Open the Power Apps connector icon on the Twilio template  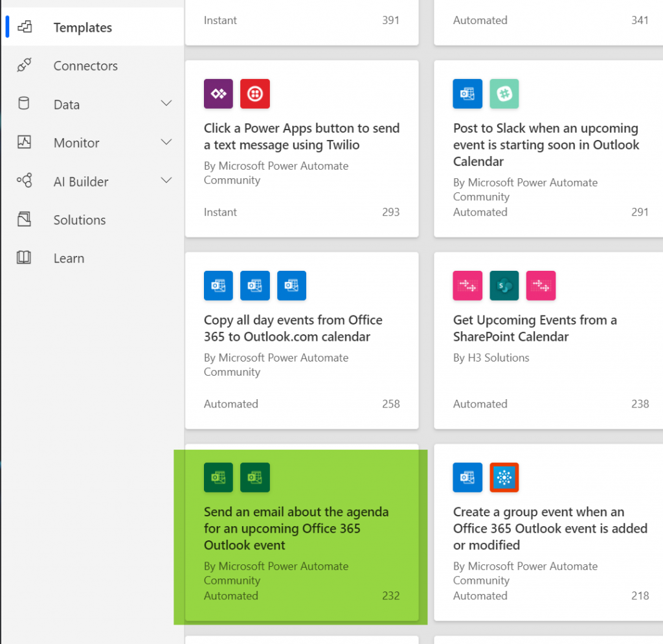[218, 93]
